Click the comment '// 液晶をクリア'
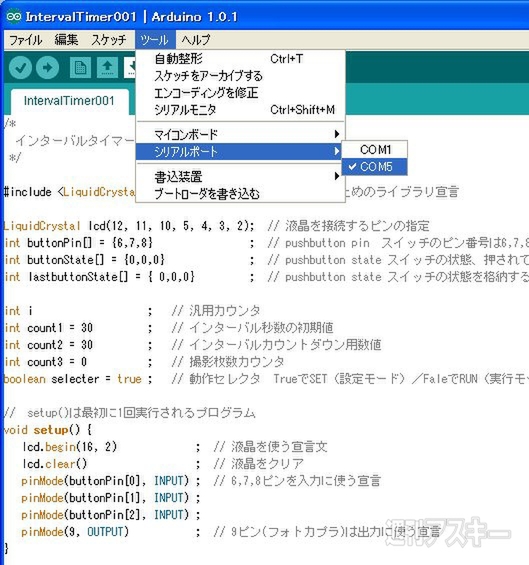This screenshot has height=565, width=529. [x=258, y=464]
